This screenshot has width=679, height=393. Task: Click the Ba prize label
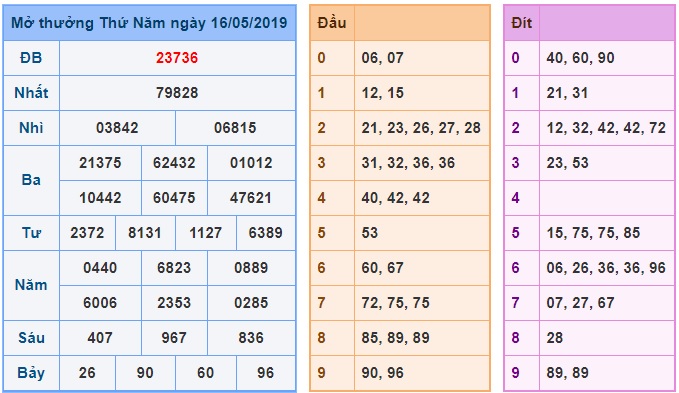coord(31,180)
